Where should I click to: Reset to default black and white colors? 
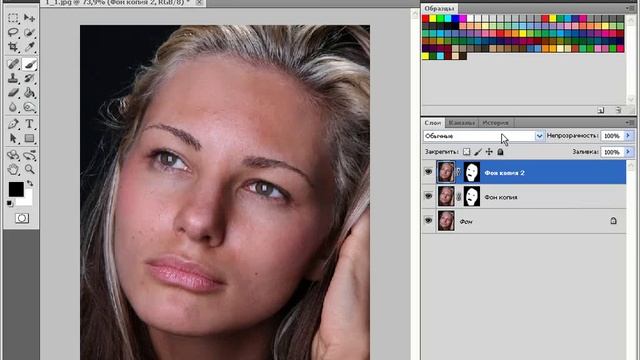[10, 203]
